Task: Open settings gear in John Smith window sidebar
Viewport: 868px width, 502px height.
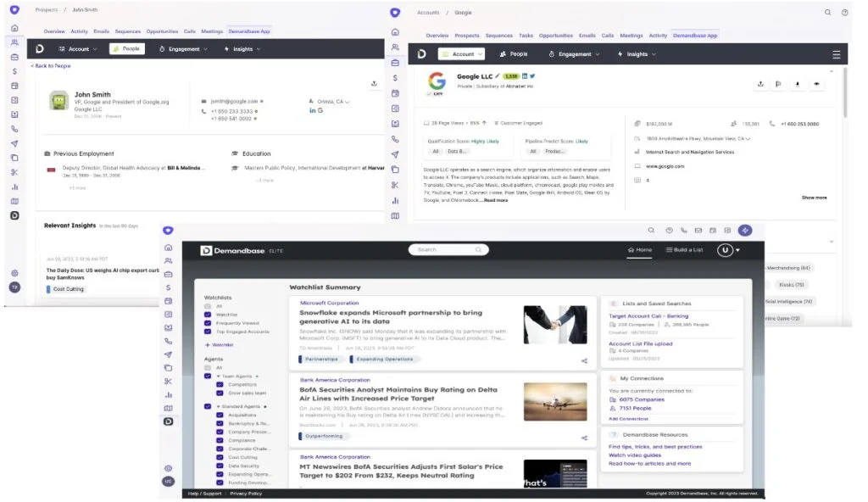Action: [x=15, y=273]
